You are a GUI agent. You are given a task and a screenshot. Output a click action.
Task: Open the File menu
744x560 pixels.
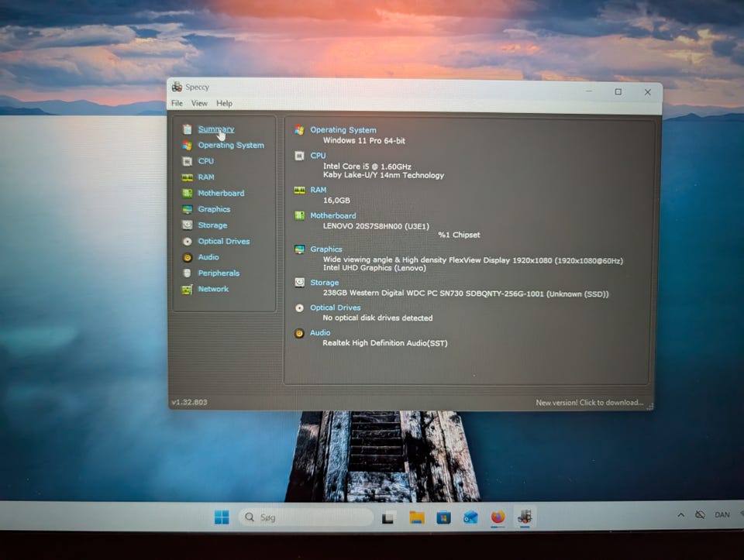pyautogui.click(x=177, y=103)
